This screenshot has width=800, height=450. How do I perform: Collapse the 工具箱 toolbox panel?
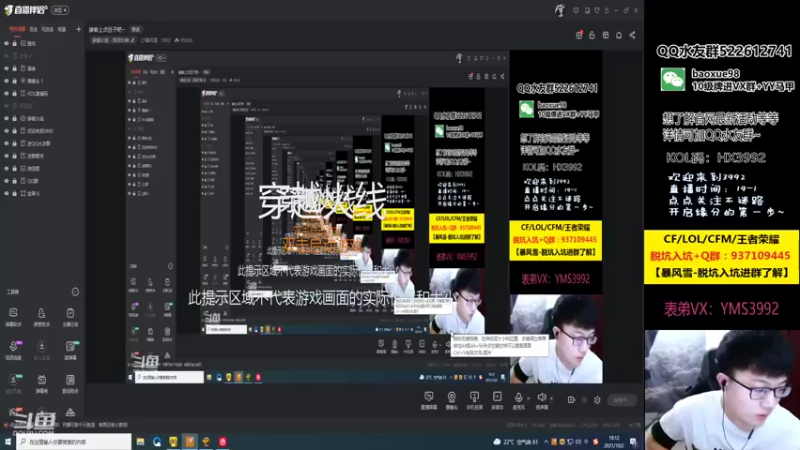75,292
